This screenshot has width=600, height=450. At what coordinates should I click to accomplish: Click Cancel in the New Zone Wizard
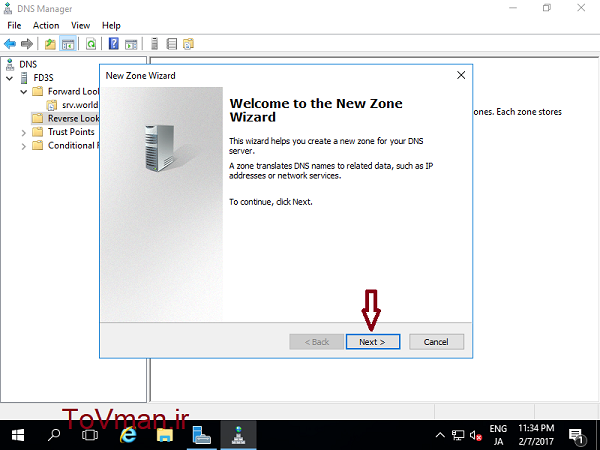tap(436, 342)
